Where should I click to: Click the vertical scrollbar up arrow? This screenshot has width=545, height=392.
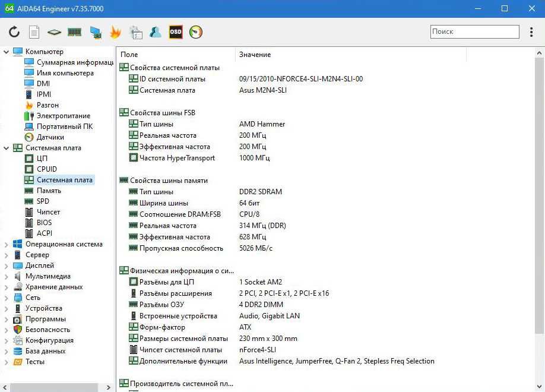point(539,53)
